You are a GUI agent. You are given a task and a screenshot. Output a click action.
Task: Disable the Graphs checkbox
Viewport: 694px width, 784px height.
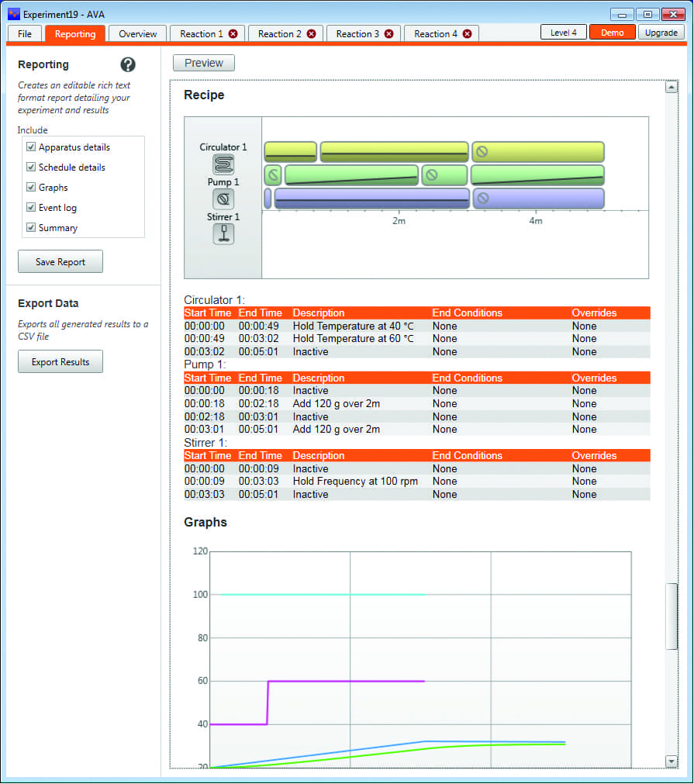click(31, 187)
